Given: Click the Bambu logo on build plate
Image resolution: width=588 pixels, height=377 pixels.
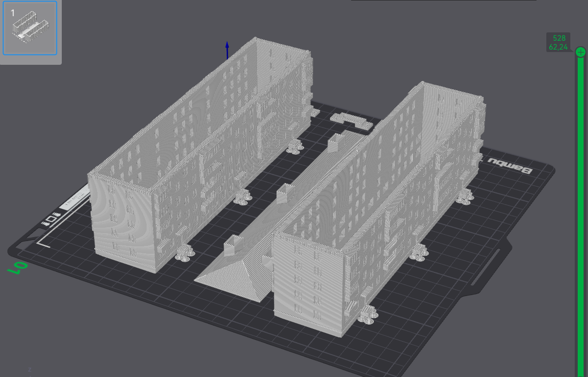Looking at the screenshot, I should coord(509,166).
